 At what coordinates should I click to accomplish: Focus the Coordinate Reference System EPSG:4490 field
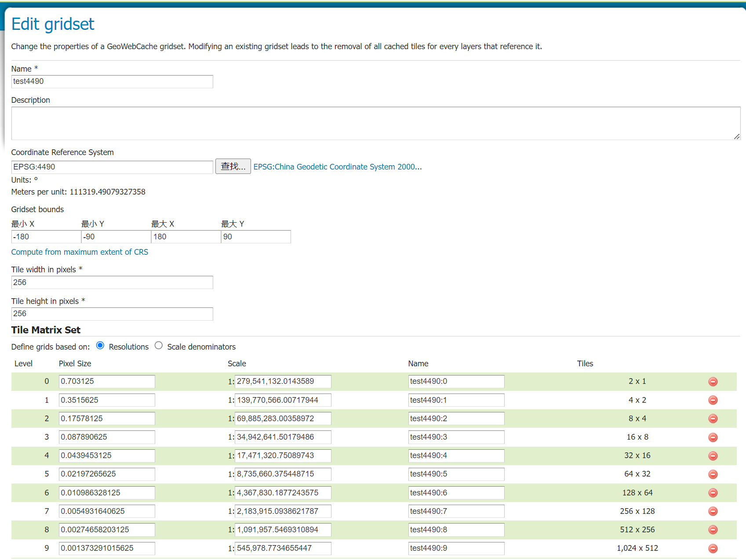coord(112,167)
